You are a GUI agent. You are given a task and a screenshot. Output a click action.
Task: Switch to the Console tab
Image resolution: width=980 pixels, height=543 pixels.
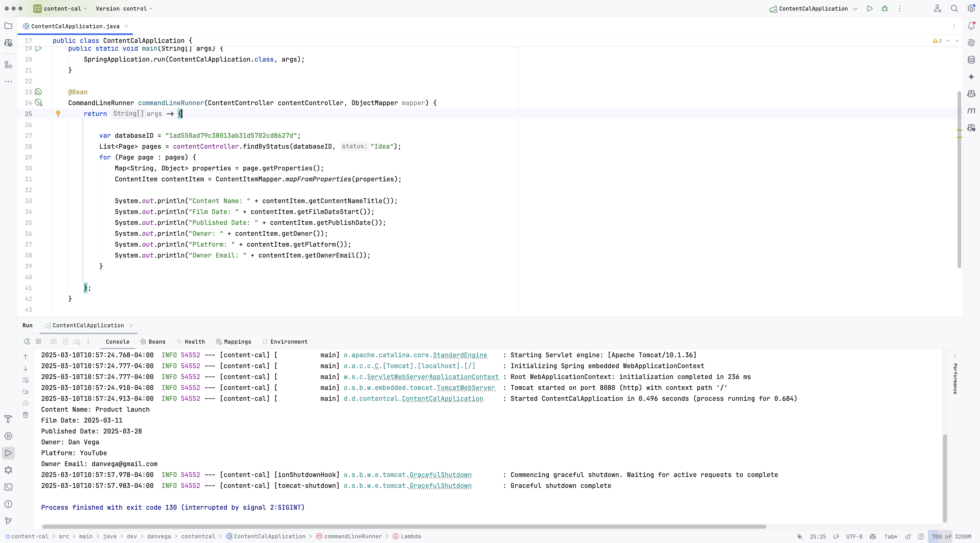[117, 341]
